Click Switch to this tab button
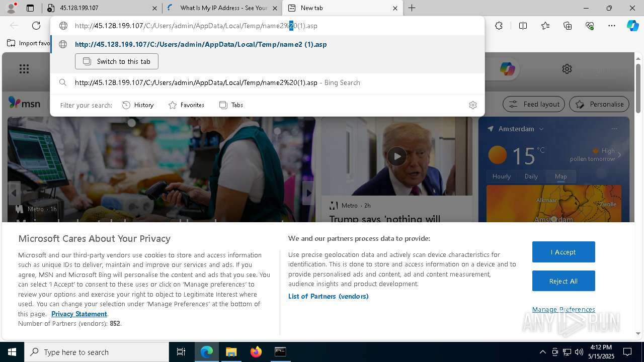Screen dimensions: 644x362 117,61
